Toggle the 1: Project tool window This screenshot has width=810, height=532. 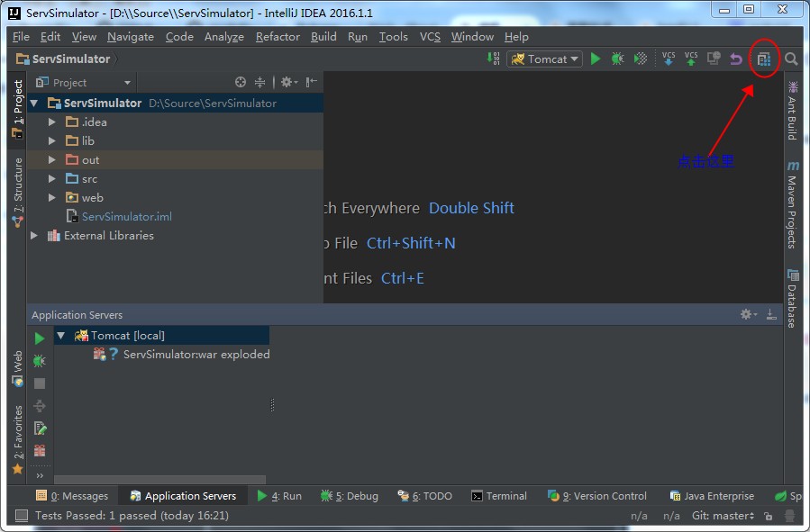pos(17,108)
